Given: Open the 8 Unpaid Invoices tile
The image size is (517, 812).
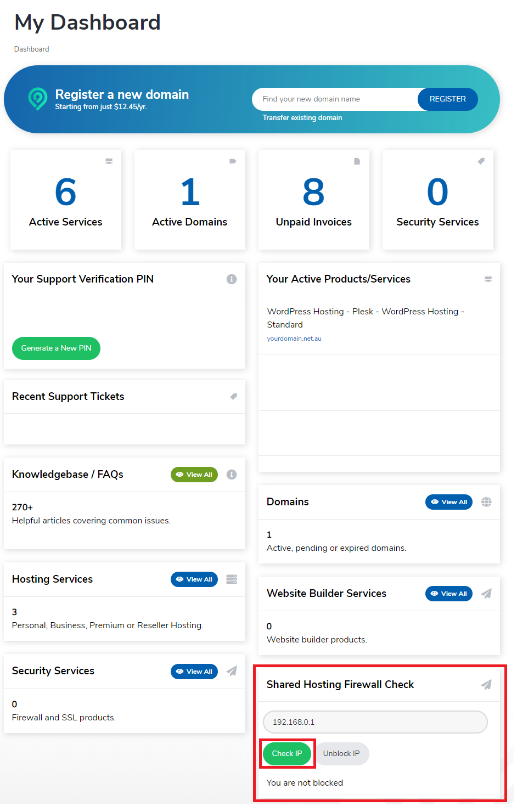Looking at the screenshot, I should tap(313, 200).
